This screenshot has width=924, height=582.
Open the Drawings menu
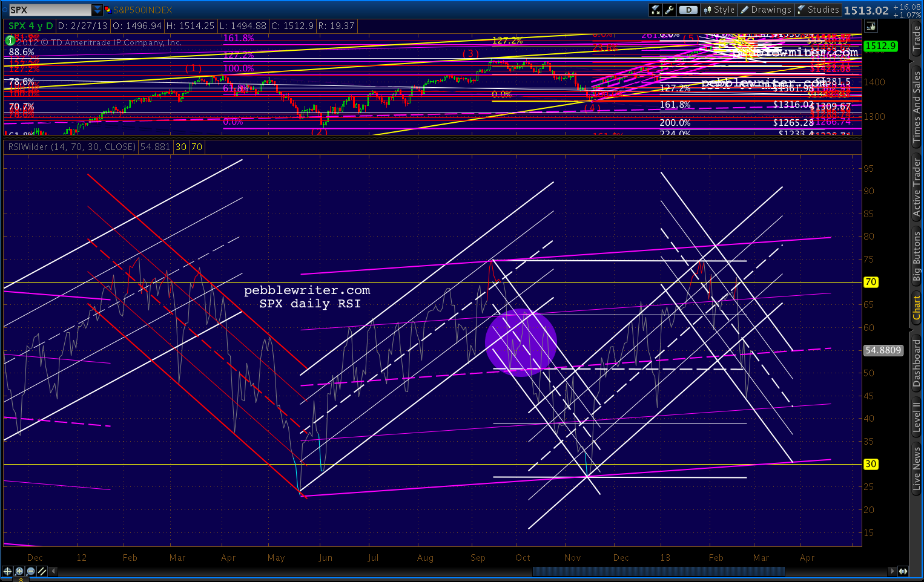(766, 10)
